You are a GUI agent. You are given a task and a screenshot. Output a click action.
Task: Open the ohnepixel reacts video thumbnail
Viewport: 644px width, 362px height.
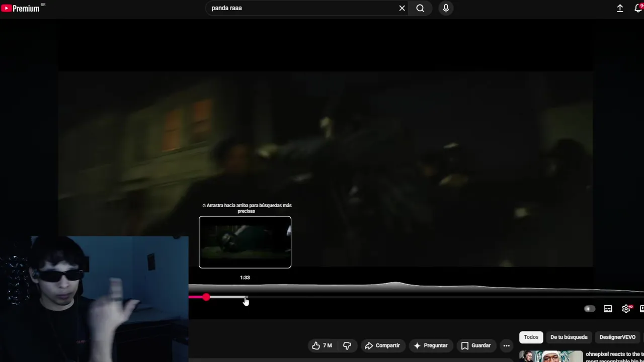pyautogui.click(x=551, y=356)
